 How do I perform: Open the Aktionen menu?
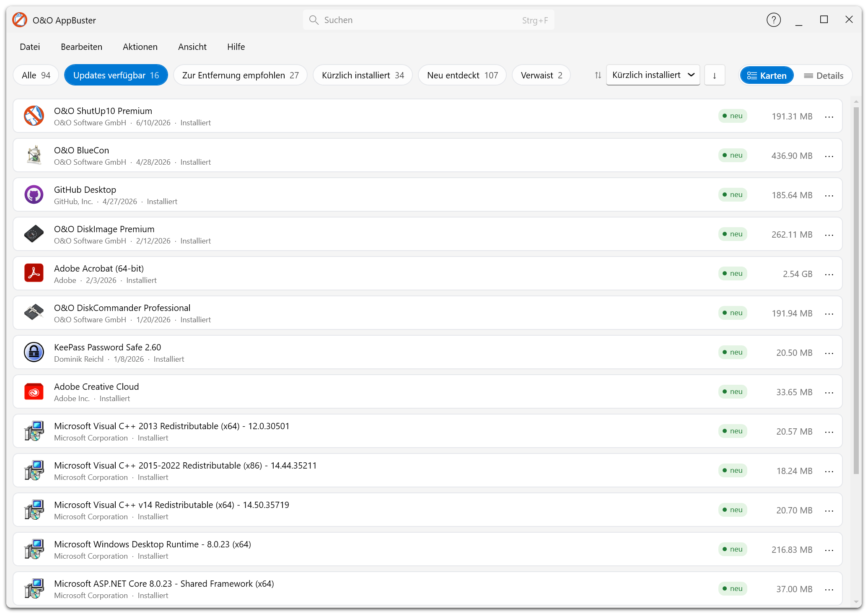[x=140, y=47]
